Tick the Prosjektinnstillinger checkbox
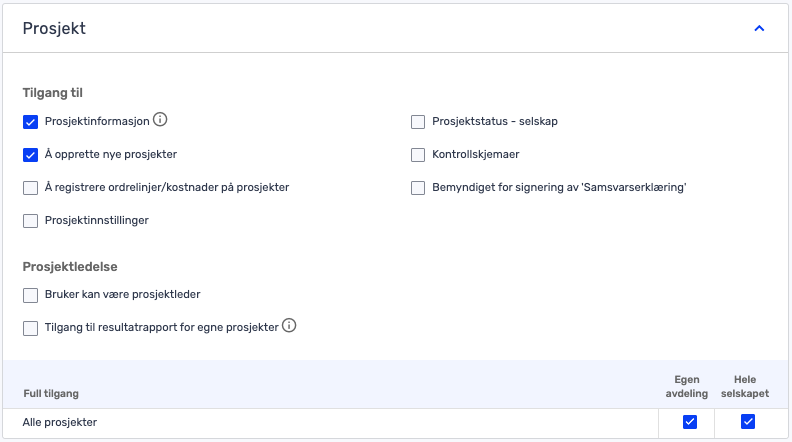 [30, 221]
